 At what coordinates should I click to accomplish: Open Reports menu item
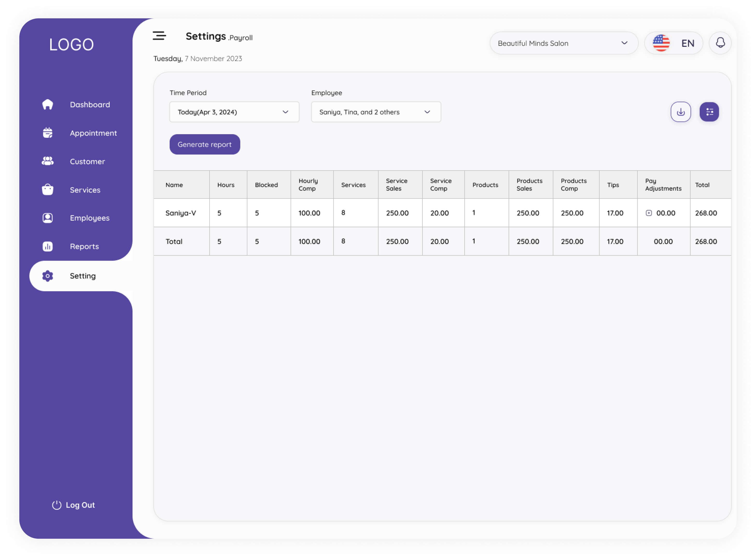(84, 247)
